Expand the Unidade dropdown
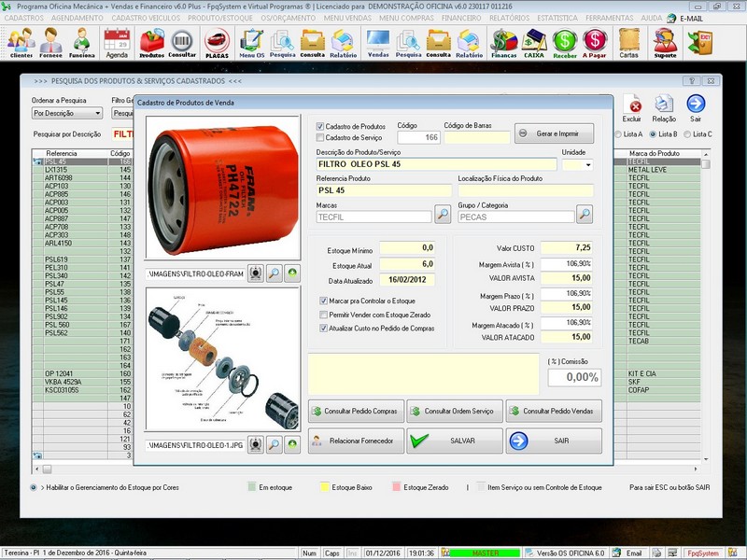The height and width of the screenshot is (560, 747). pos(588,164)
